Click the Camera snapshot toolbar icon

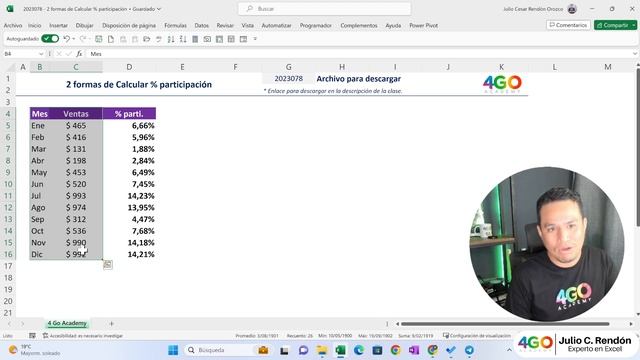click(207, 39)
